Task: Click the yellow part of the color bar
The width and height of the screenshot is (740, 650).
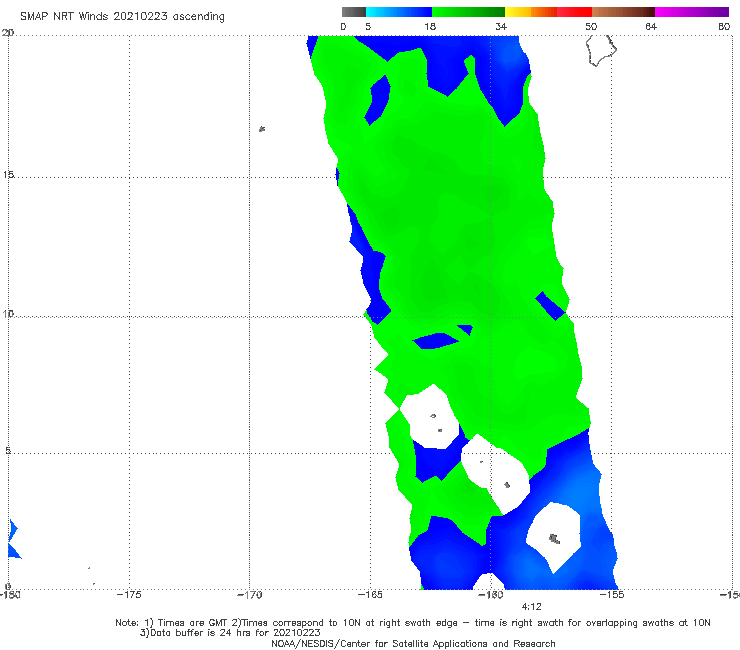Action: (x=518, y=12)
